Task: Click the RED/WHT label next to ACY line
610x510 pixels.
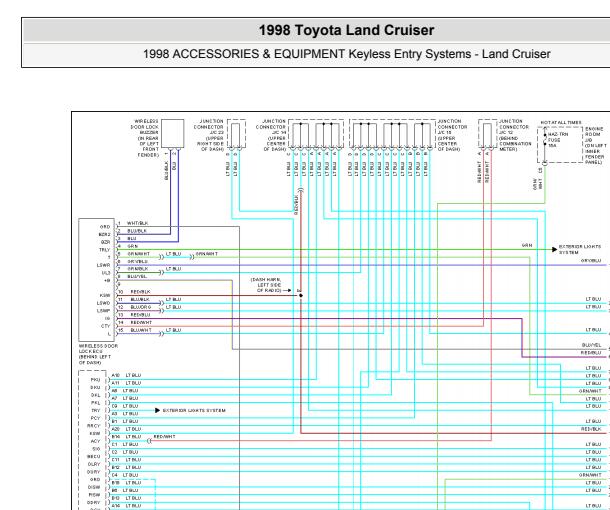Action: [164, 437]
